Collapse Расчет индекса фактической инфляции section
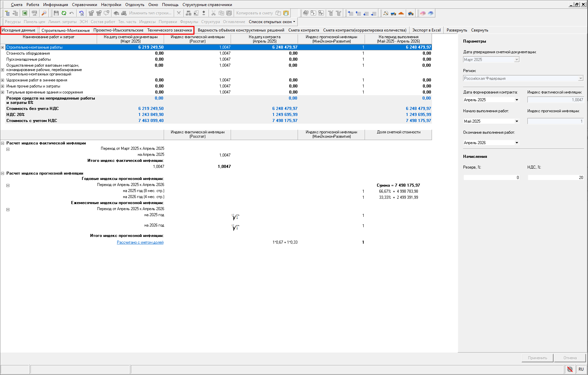Viewport: 588px width, 375px height. click(3, 143)
